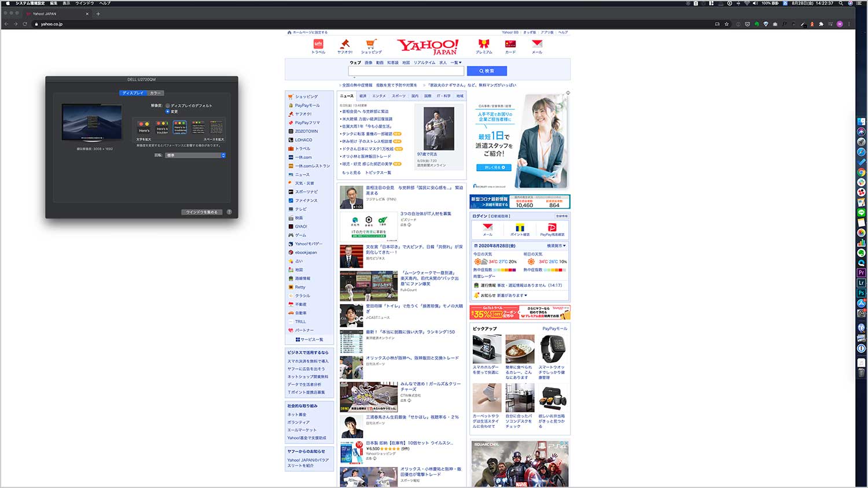Open the mail icon in the login box

tap(488, 229)
